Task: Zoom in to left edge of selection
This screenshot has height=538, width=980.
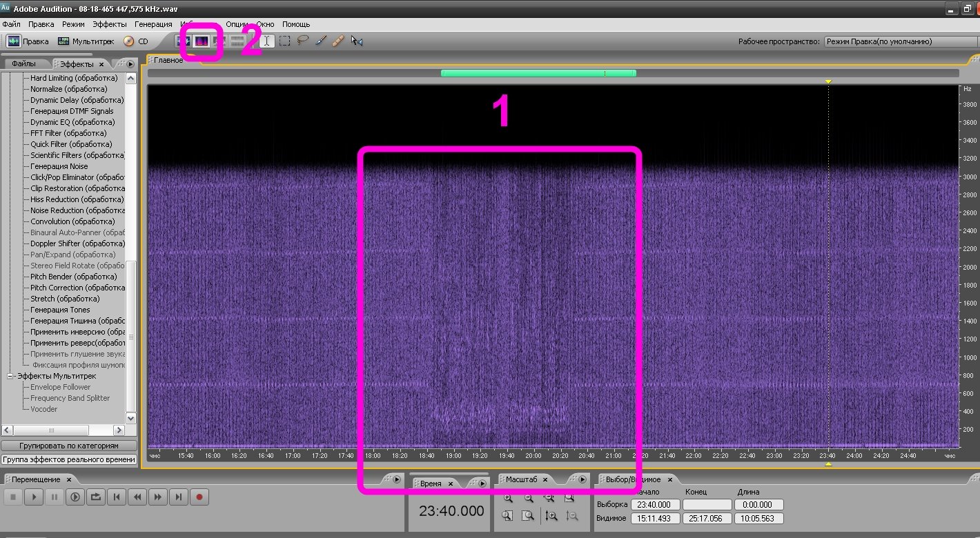Action: pos(508,515)
